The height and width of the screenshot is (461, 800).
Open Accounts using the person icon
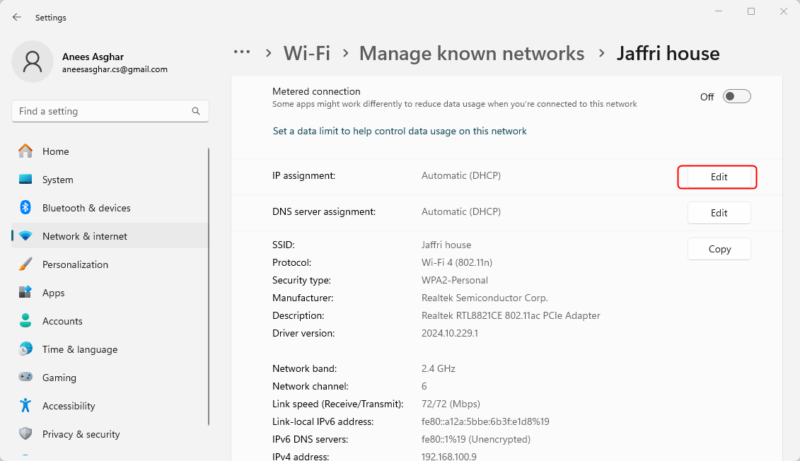click(x=26, y=321)
